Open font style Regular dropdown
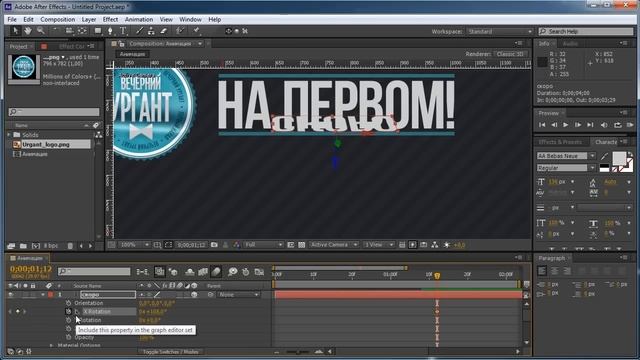This screenshot has height=360, width=640. (566, 168)
